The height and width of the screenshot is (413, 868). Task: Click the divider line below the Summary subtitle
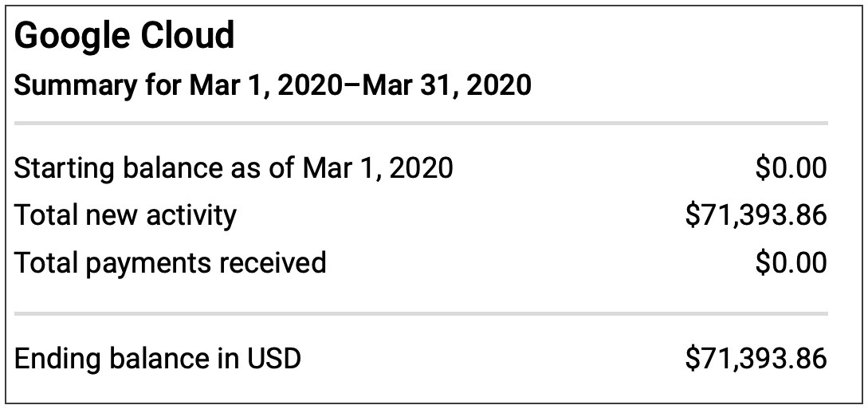tap(421, 124)
